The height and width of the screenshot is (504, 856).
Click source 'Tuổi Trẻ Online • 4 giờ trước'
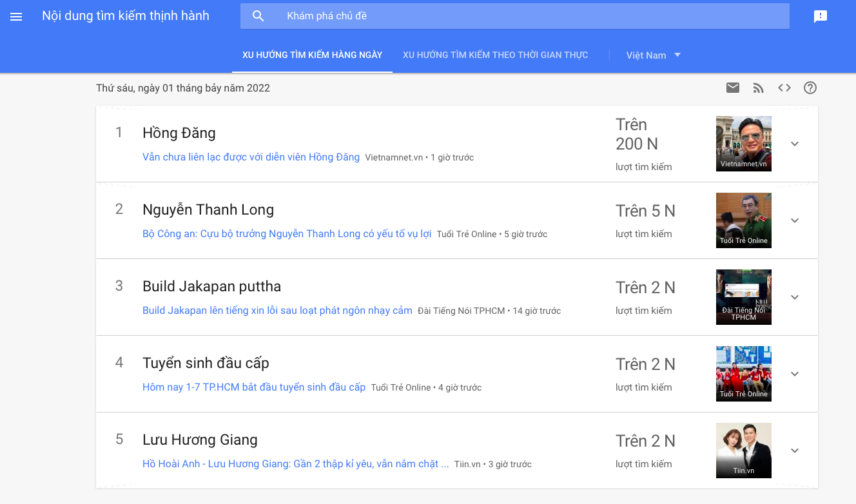tap(426, 387)
